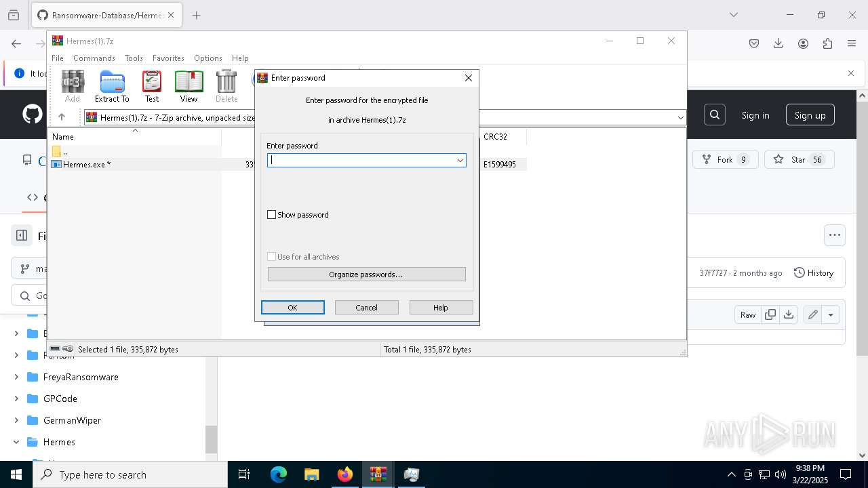Click the Delete toolbar icon
Screen dimensions: 868x488
226,86
